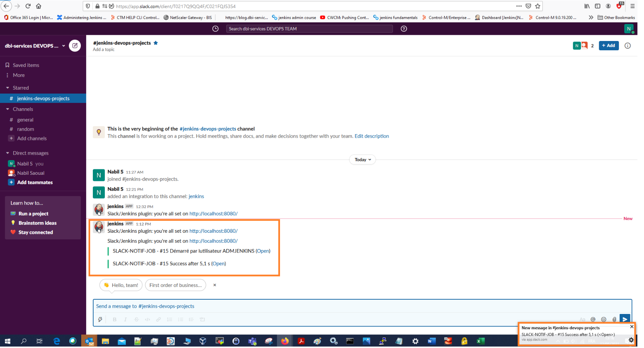Open Slack history clock icon
Image resolution: width=644 pixels, height=348 pixels.
coord(215,29)
